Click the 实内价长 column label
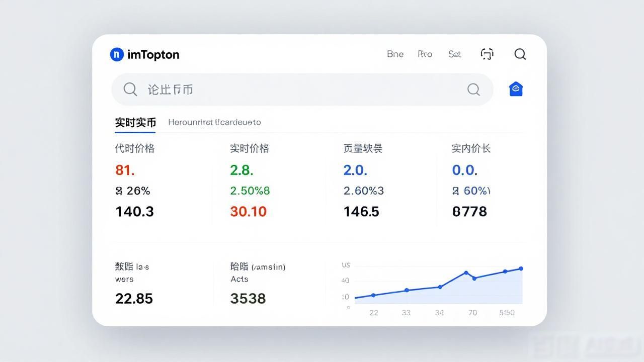The height and width of the screenshot is (362, 644). pos(471,148)
